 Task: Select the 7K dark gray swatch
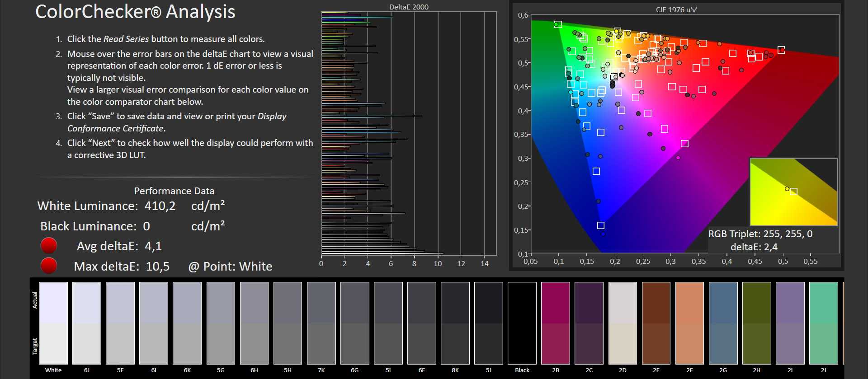click(x=321, y=323)
